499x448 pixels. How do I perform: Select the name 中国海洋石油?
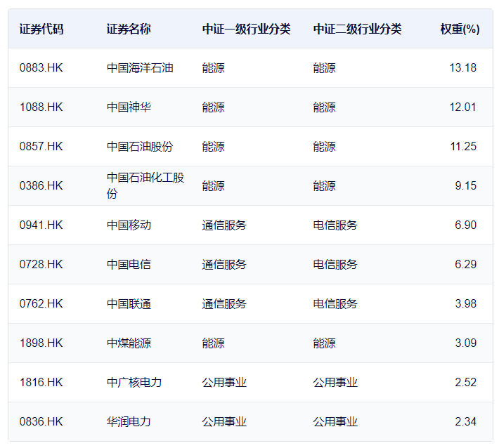pyautogui.click(x=140, y=67)
